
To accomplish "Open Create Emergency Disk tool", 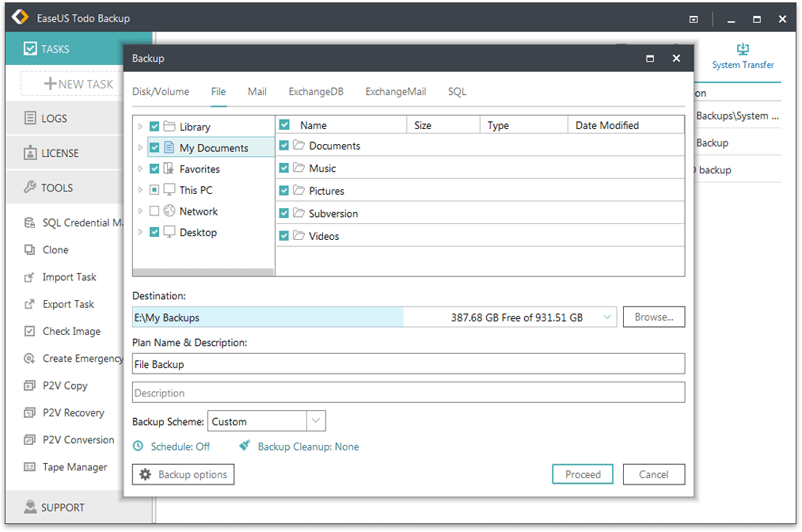I will [81, 358].
